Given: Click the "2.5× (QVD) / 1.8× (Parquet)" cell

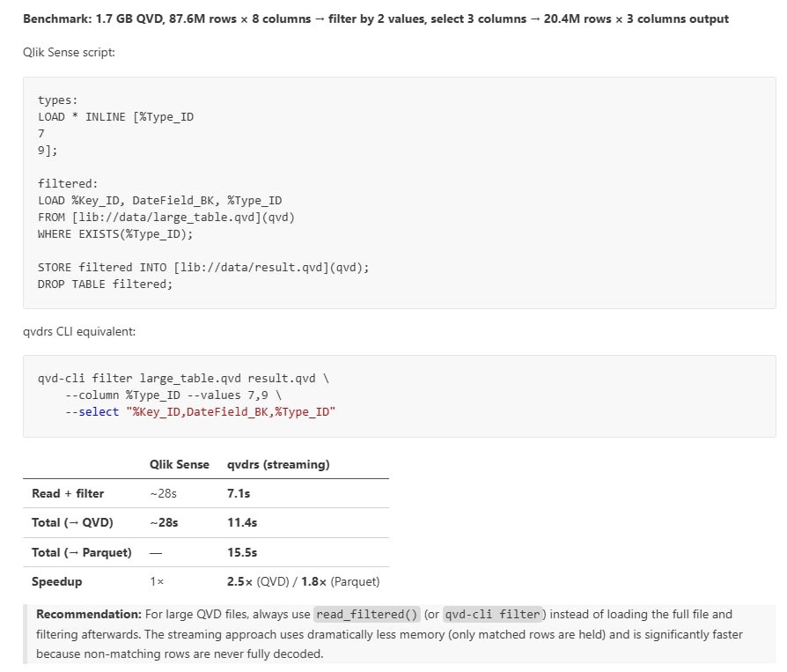Looking at the screenshot, I should click(304, 581).
